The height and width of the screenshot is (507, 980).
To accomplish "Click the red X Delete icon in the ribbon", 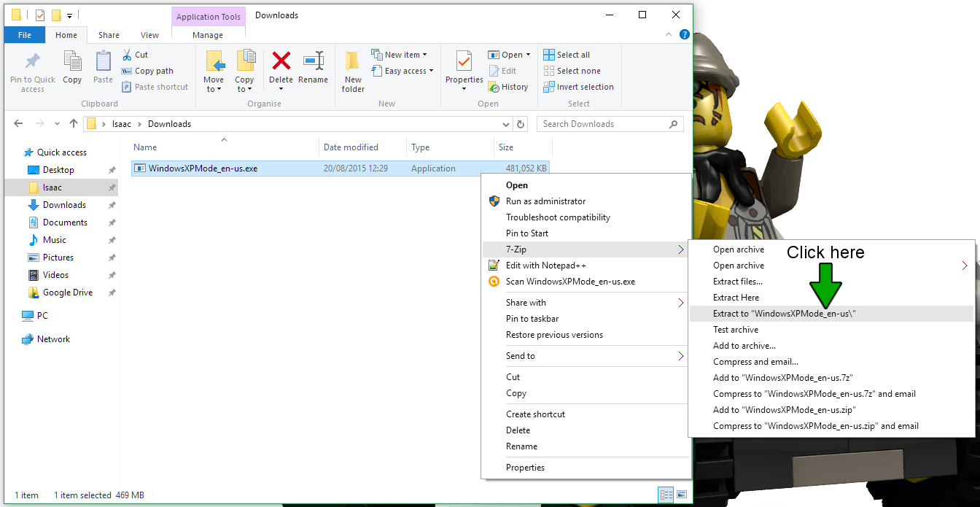I will click(x=281, y=61).
